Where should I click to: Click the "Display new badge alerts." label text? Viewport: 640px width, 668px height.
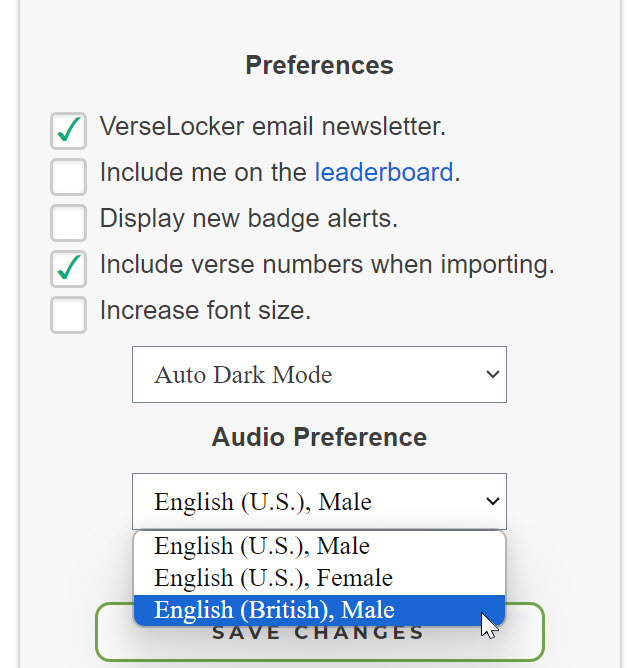tap(249, 219)
